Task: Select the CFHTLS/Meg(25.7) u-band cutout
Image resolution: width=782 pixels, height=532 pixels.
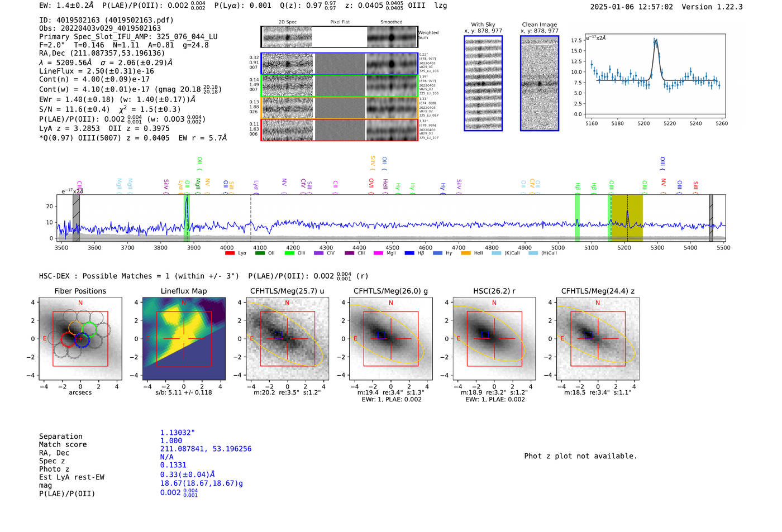Action: [287, 339]
